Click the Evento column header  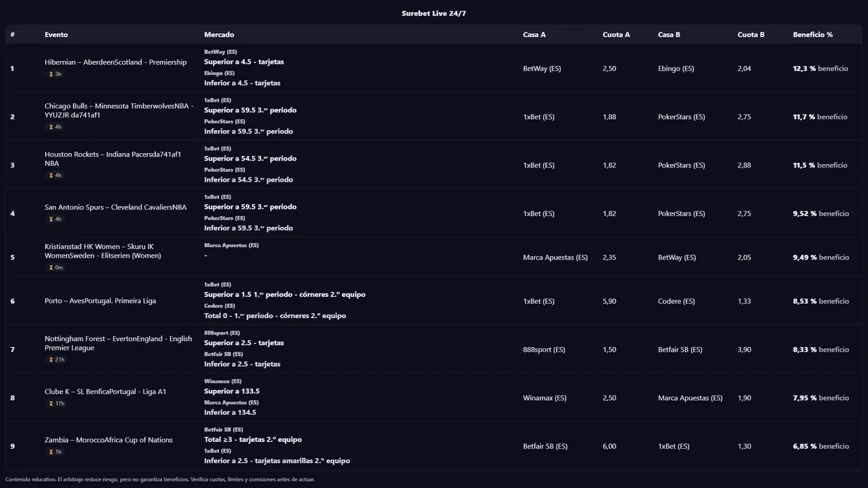(56, 35)
